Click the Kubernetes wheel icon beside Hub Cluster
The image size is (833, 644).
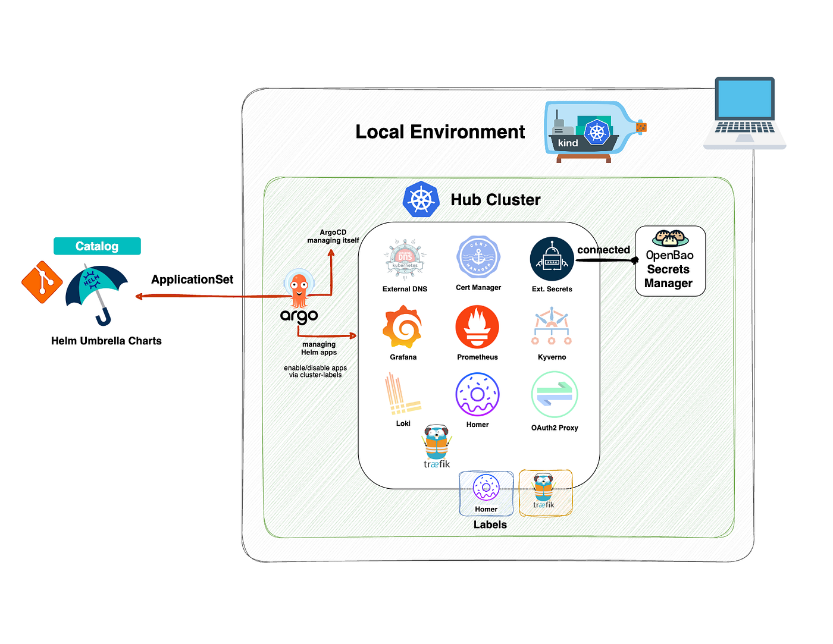(421, 199)
